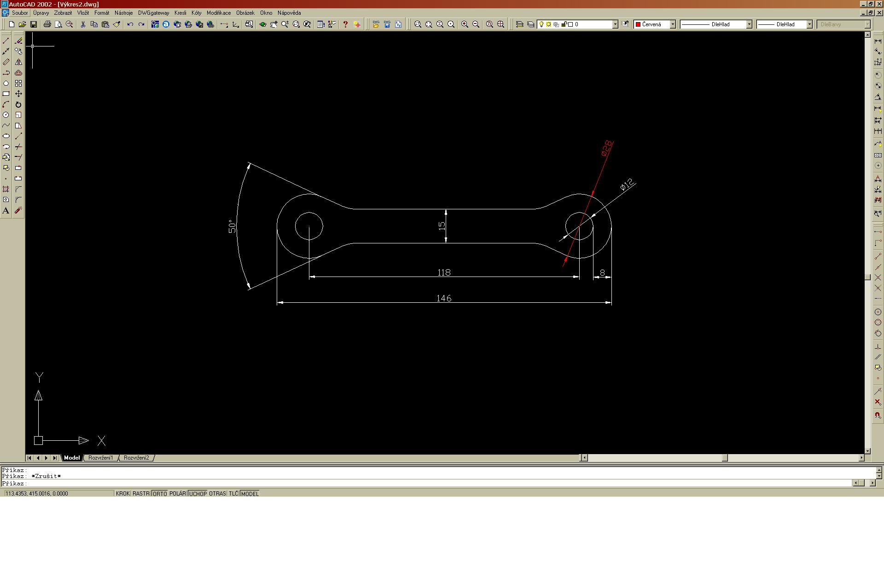Open the DleBarvy plot style dropdown
This screenshot has height=588, width=884.
[868, 24]
